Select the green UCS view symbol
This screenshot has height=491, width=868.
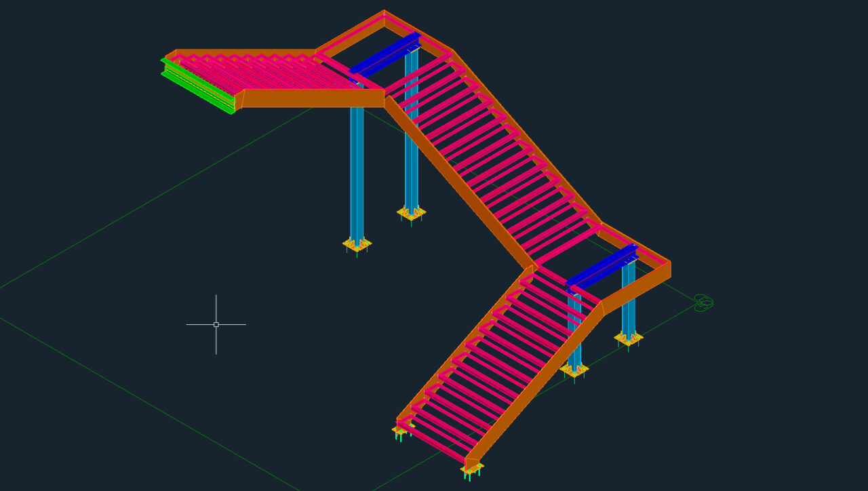[x=703, y=303]
